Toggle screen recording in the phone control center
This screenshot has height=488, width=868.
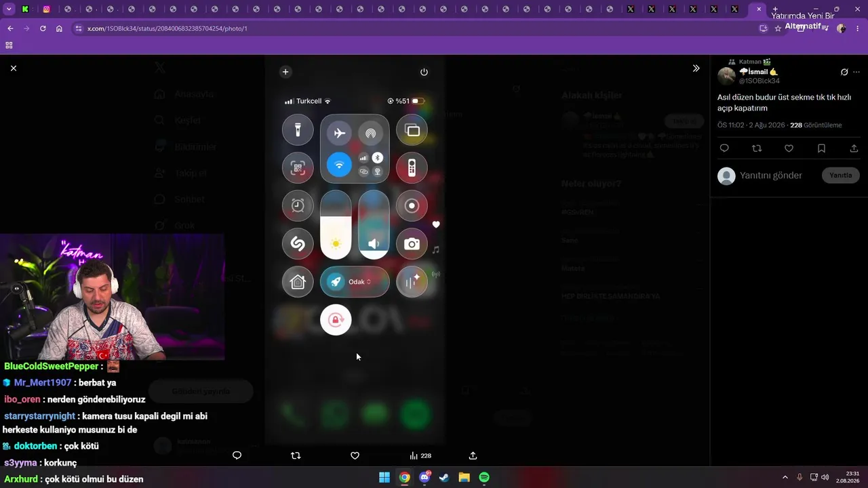point(412,205)
